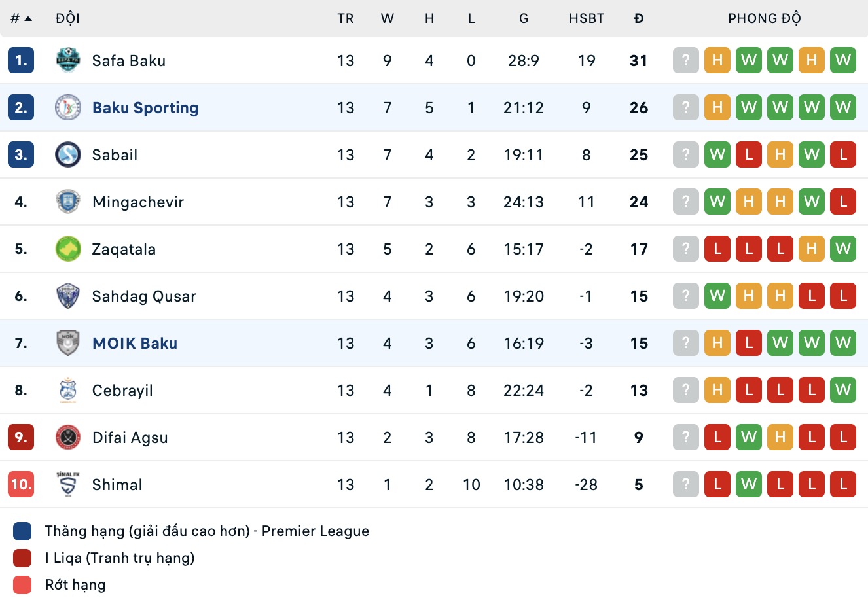Click the Shimal FK team logo
Viewport: 868px width, 602px height.
pyautogui.click(x=68, y=485)
